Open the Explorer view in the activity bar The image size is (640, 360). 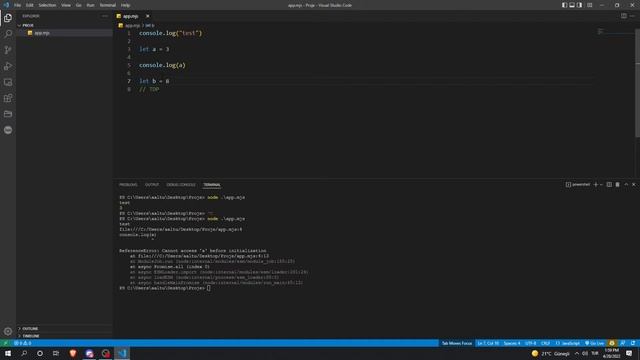click(x=8, y=18)
